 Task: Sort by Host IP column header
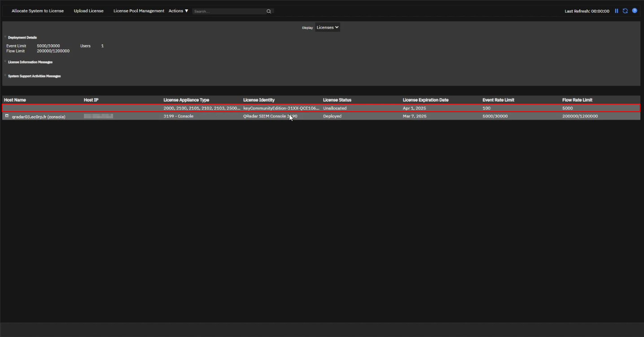click(91, 99)
